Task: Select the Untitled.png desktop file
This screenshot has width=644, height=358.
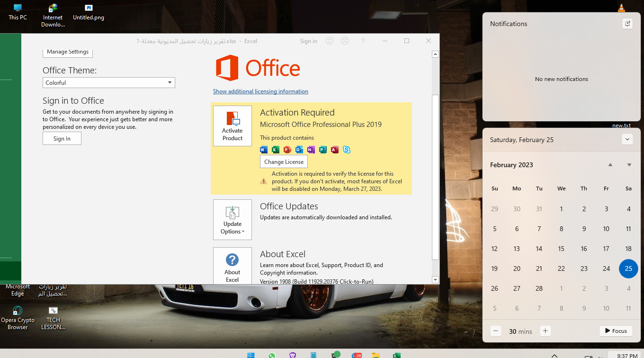Action: (89, 12)
